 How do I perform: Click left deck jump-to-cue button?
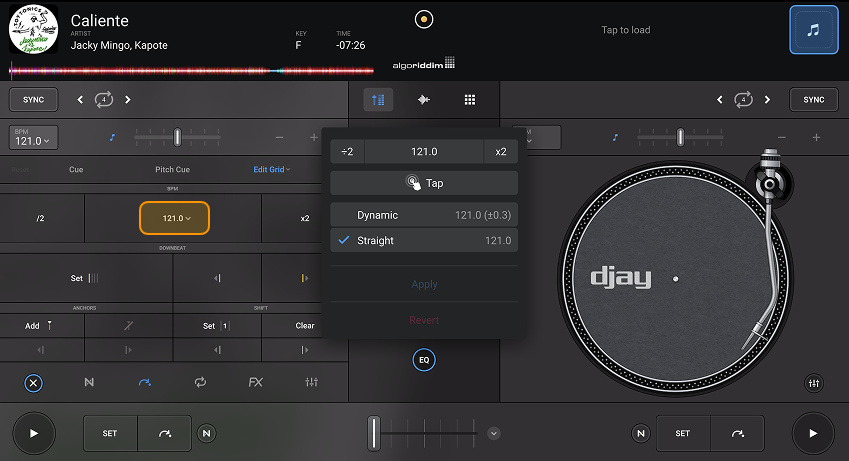point(165,433)
